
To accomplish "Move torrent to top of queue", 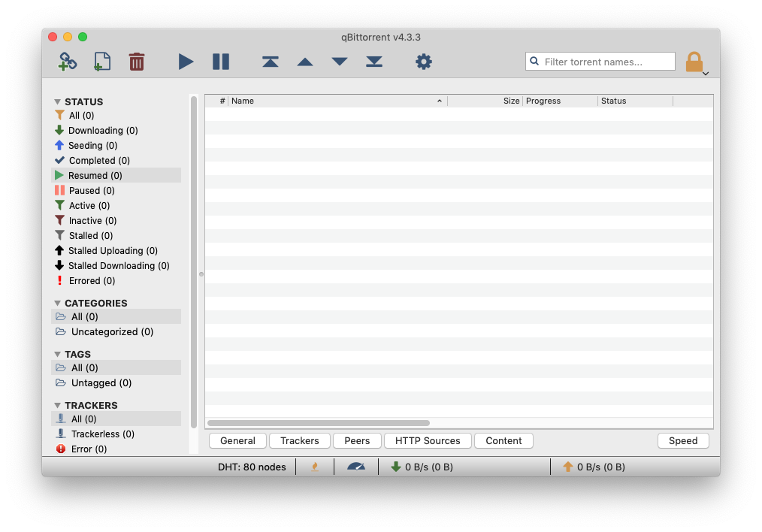I will tap(271, 62).
